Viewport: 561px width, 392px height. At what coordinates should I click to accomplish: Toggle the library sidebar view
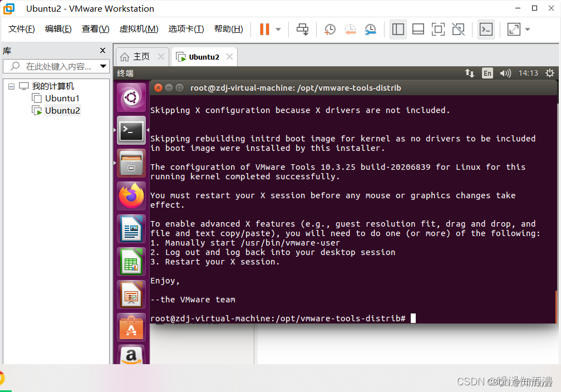398,30
